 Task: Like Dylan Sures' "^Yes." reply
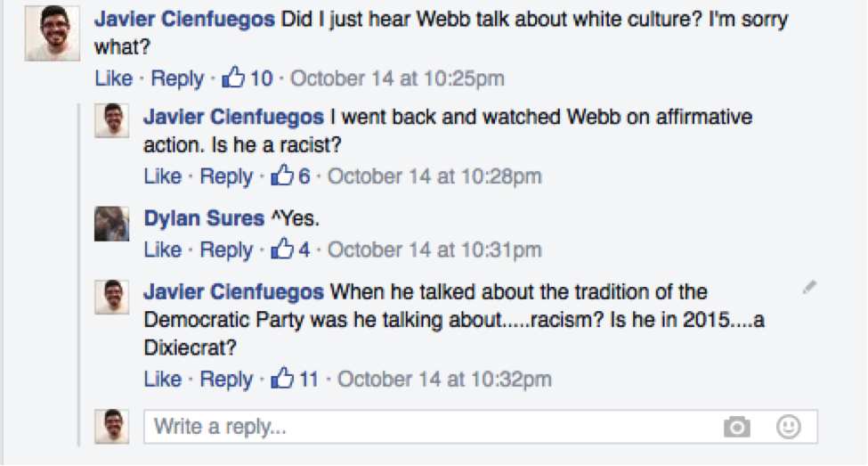(163, 249)
